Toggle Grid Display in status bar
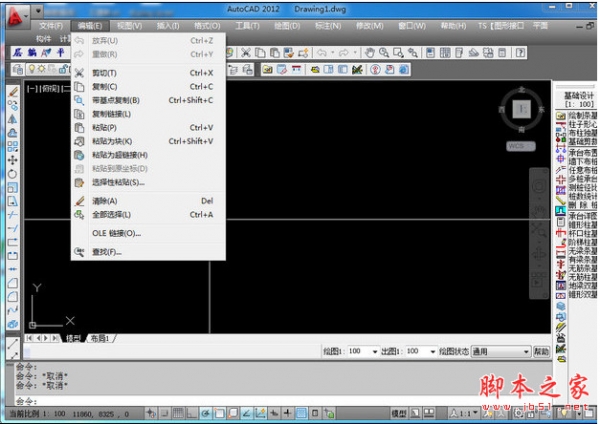The image size is (600, 424). (178, 414)
